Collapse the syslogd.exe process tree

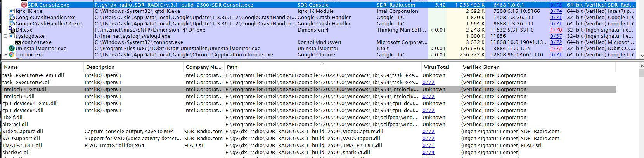click(x=6, y=36)
